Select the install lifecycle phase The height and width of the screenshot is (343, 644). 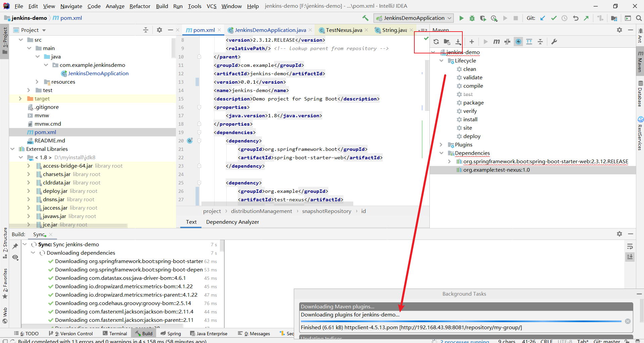[x=470, y=120]
